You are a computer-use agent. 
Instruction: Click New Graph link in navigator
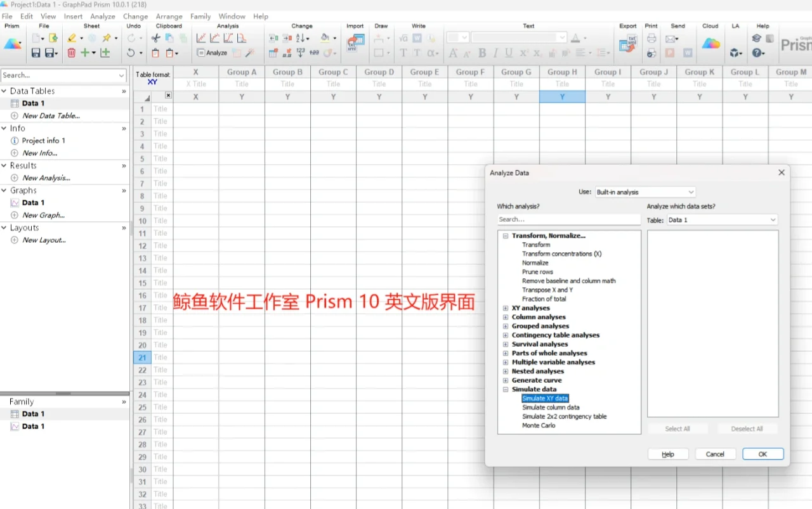click(43, 216)
